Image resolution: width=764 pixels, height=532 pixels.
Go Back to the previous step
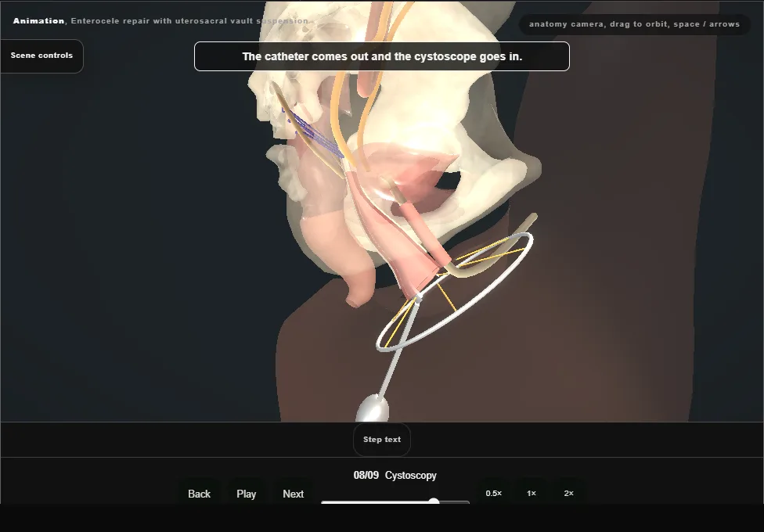pyautogui.click(x=200, y=494)
